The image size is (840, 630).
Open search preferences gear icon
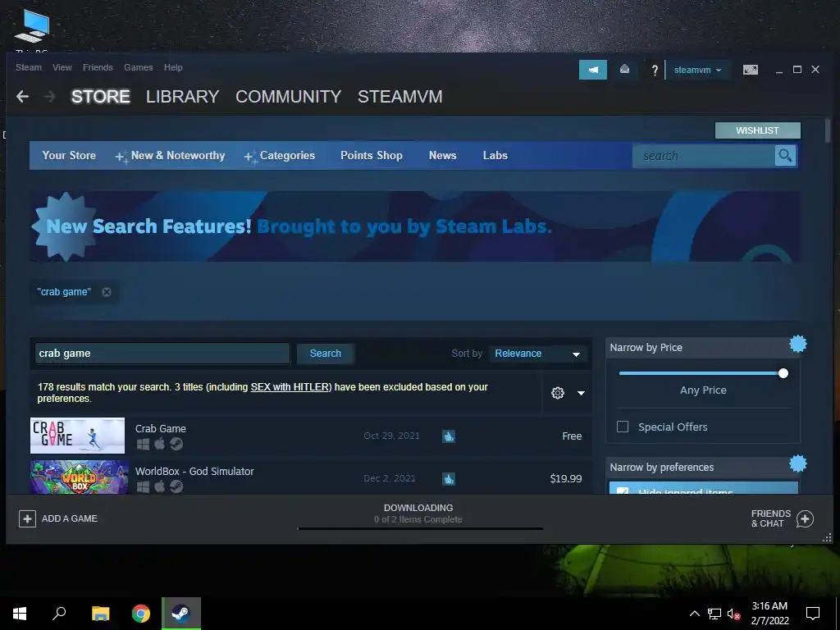558,393
